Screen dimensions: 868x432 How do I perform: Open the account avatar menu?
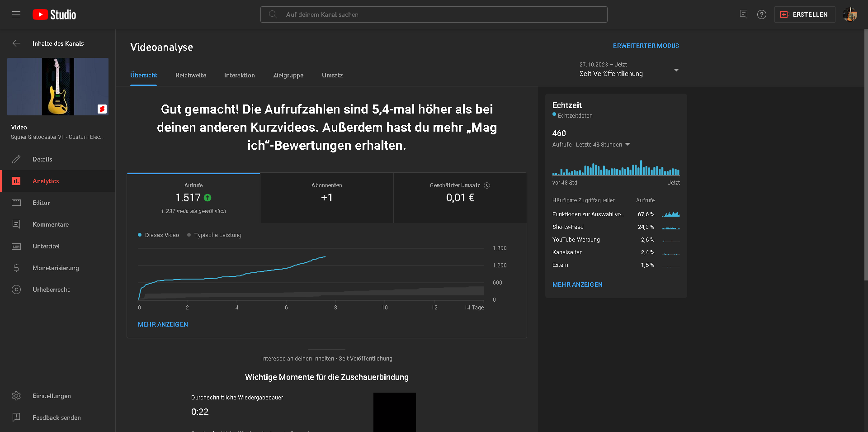click(x=850, y=14)
